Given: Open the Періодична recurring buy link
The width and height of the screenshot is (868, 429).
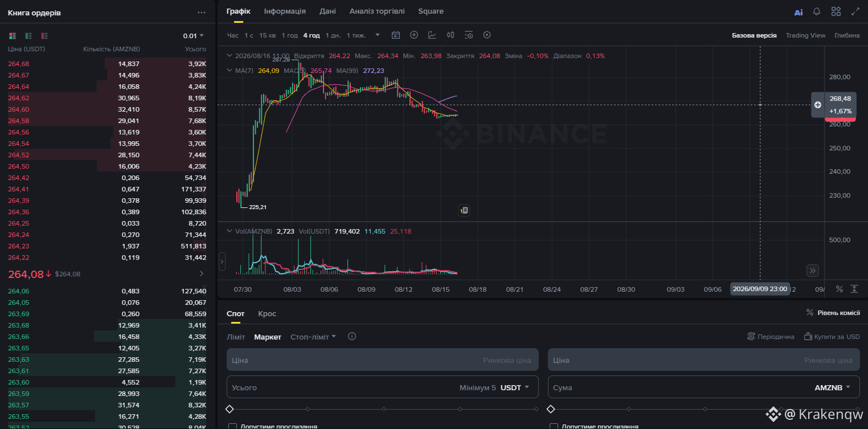Looking at the screenshot, I should [x=771, y=337].
